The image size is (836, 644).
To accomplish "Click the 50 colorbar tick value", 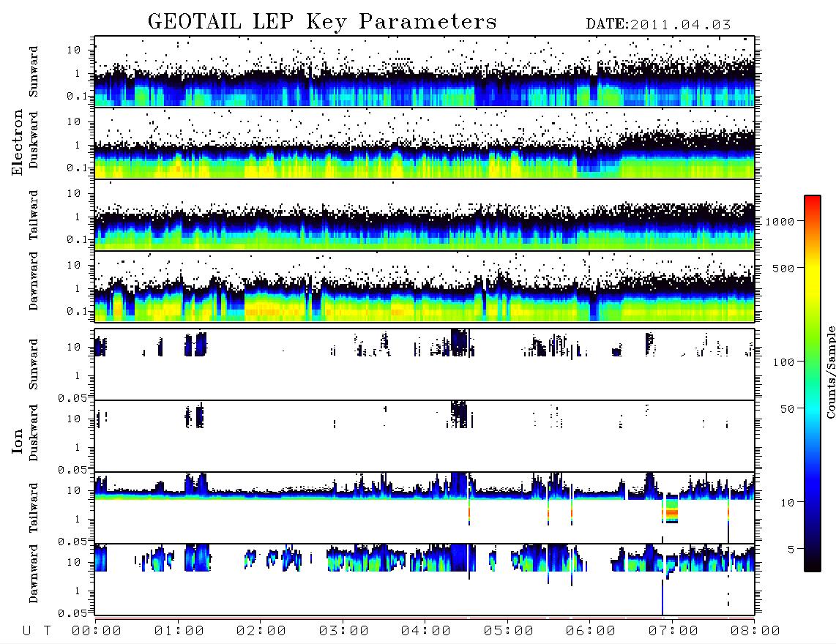I will 788,409.
